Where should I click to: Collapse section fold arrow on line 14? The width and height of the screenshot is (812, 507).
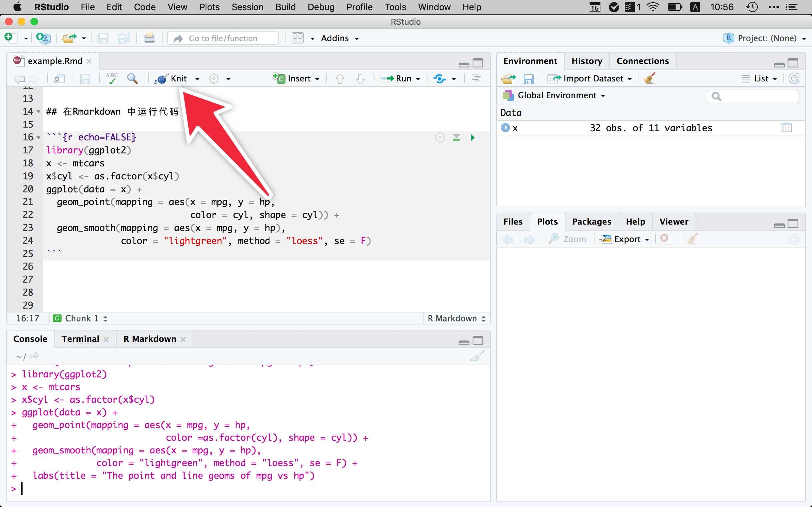pyautogui.click(x=38, y=111)
